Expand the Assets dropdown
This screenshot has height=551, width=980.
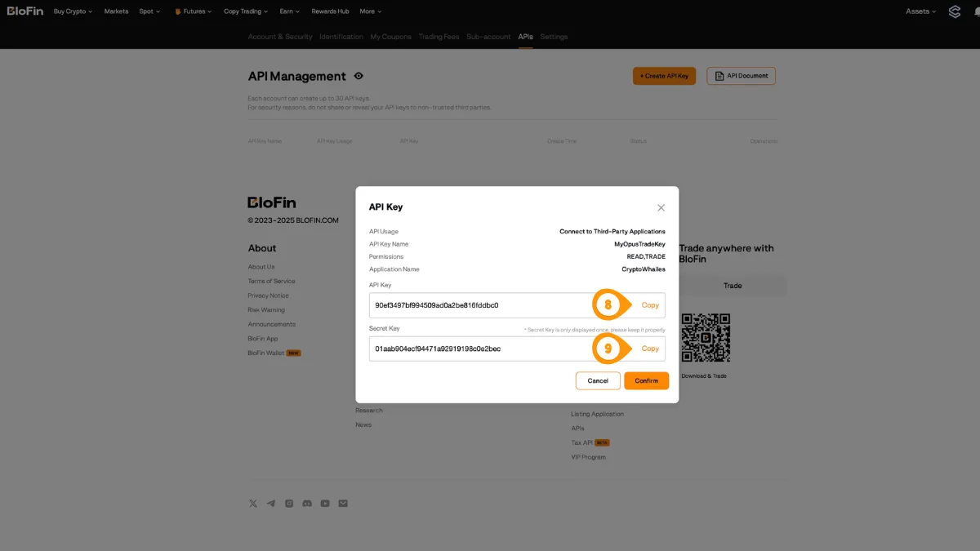pos(920,11)
